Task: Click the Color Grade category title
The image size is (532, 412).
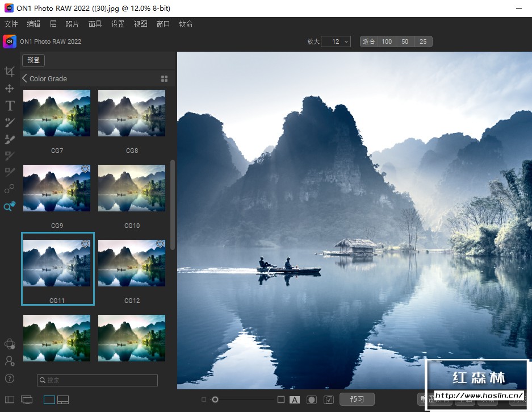Action: click(48, 78)
